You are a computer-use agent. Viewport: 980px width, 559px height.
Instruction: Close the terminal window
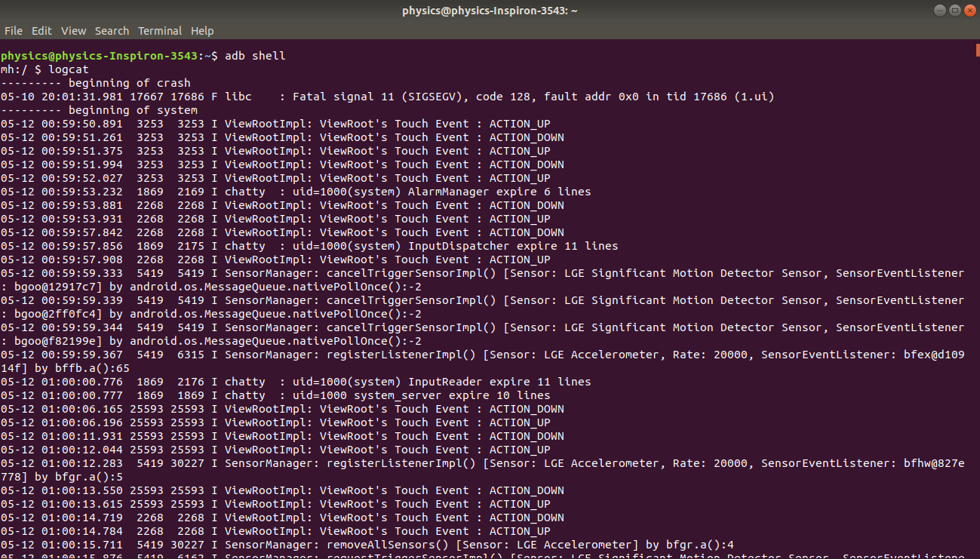click(969, 11)
